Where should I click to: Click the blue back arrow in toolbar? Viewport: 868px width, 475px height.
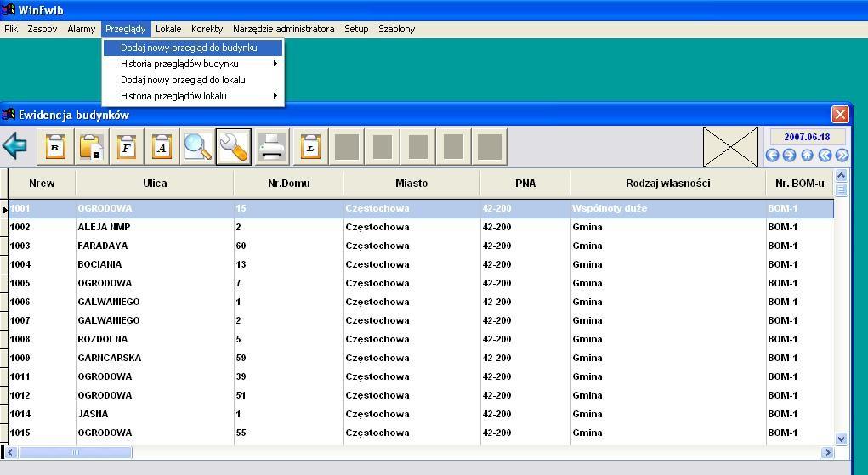point(15,146)
